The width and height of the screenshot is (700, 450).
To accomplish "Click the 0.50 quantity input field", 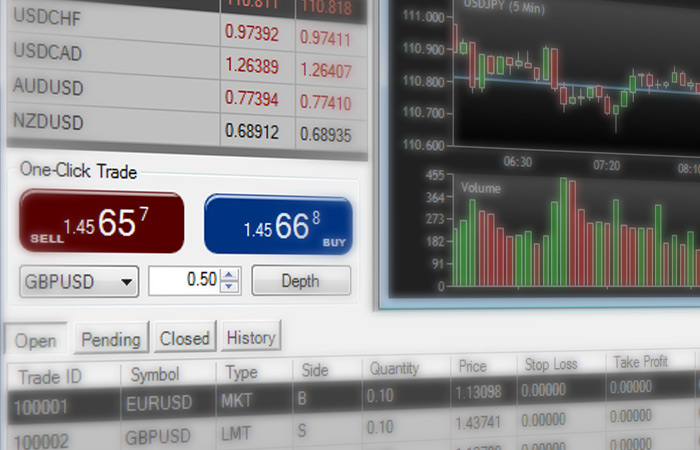I will click(183, 281).
